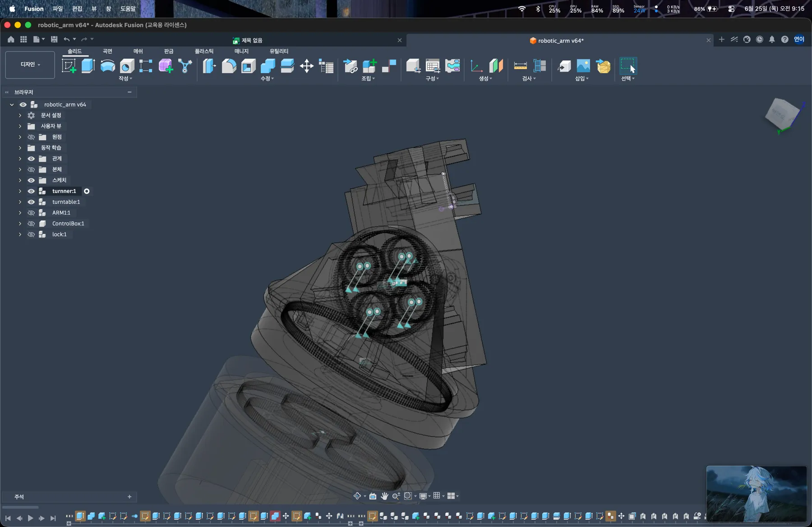
Task: Expand the turntable:1 tree node
Action: (x=20, y=202)
